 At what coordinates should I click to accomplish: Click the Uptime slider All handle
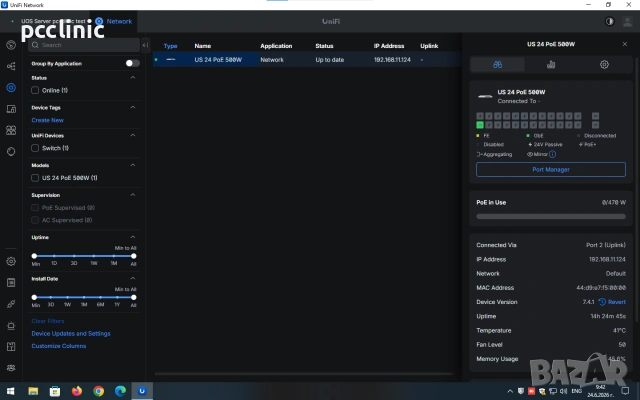133,256
